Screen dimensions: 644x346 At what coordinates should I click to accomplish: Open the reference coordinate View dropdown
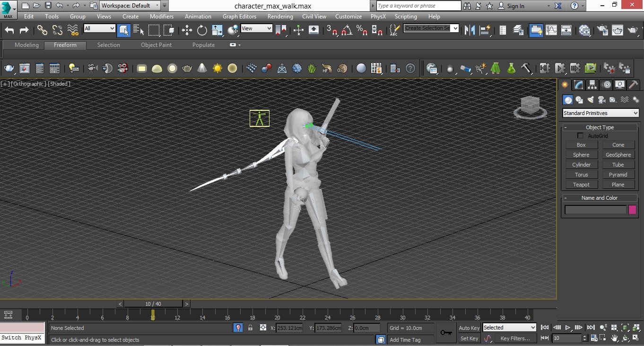pos(256,28)
